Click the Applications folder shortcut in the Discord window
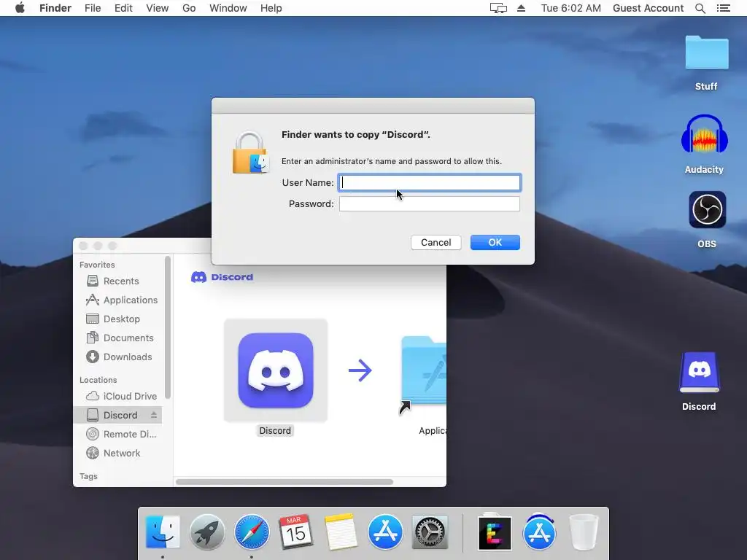The height and width of the screenshot is (560, 747). (424, 376)
